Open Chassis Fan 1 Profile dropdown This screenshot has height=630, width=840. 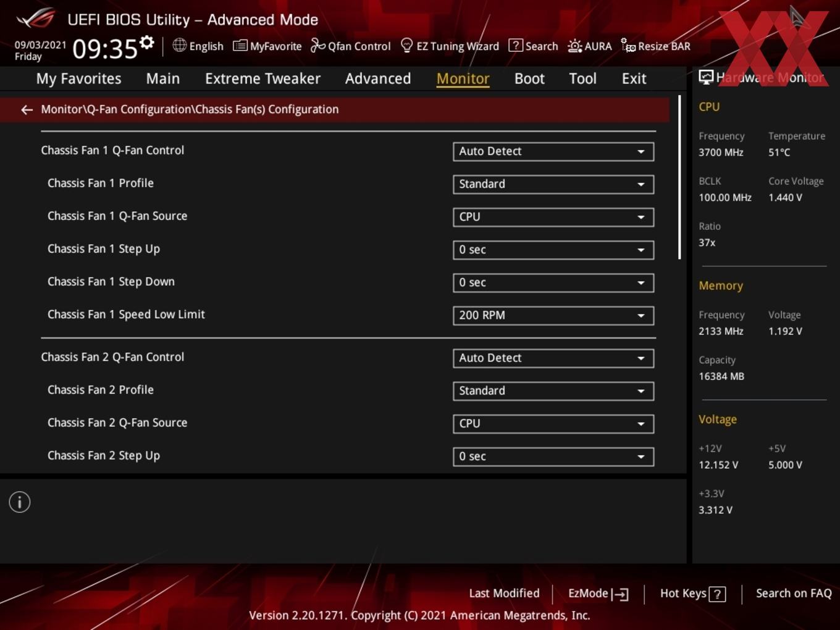coord(553,184)
